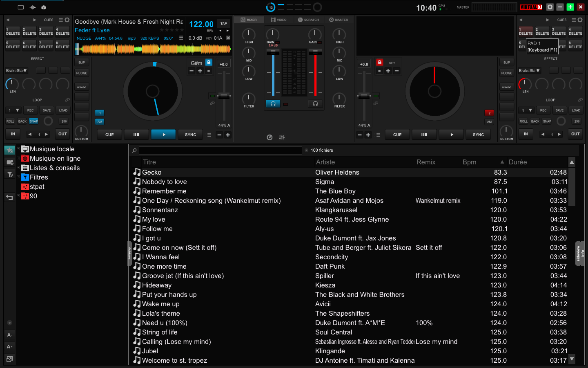The width and height of the screenshot is (588, 368).
Task: Switch to MIXER tab
Action: [x=249, y=20]
